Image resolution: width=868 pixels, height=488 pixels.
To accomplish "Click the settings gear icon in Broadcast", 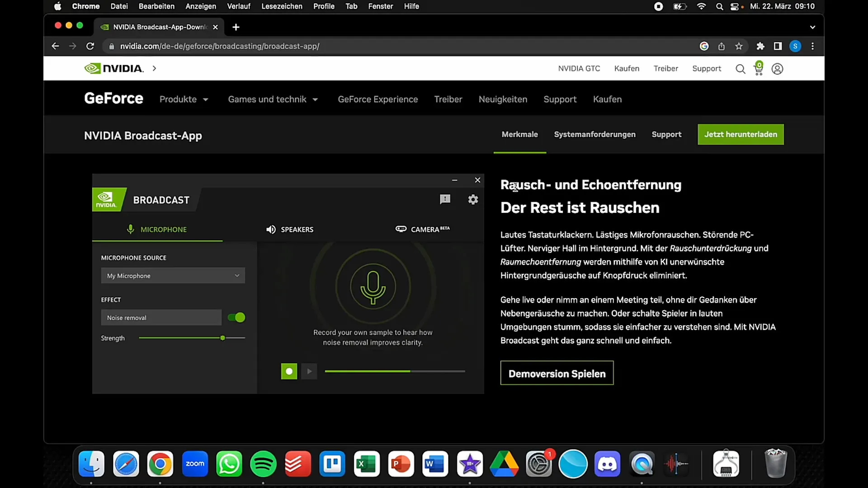I will [473, 198].
